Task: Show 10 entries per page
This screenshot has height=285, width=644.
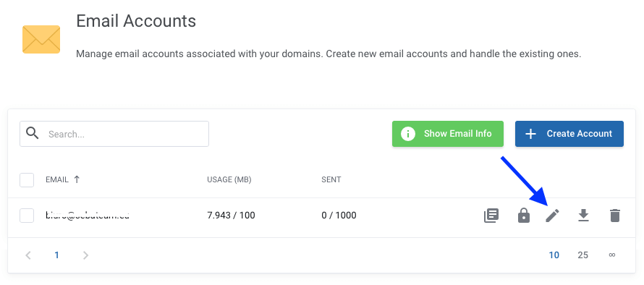Action: point(554,255)
